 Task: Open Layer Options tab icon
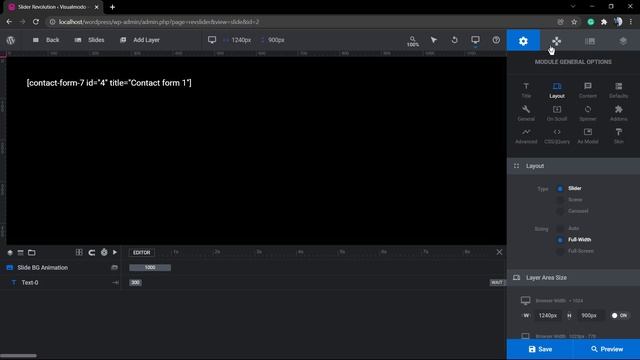[x=623, y=41]
